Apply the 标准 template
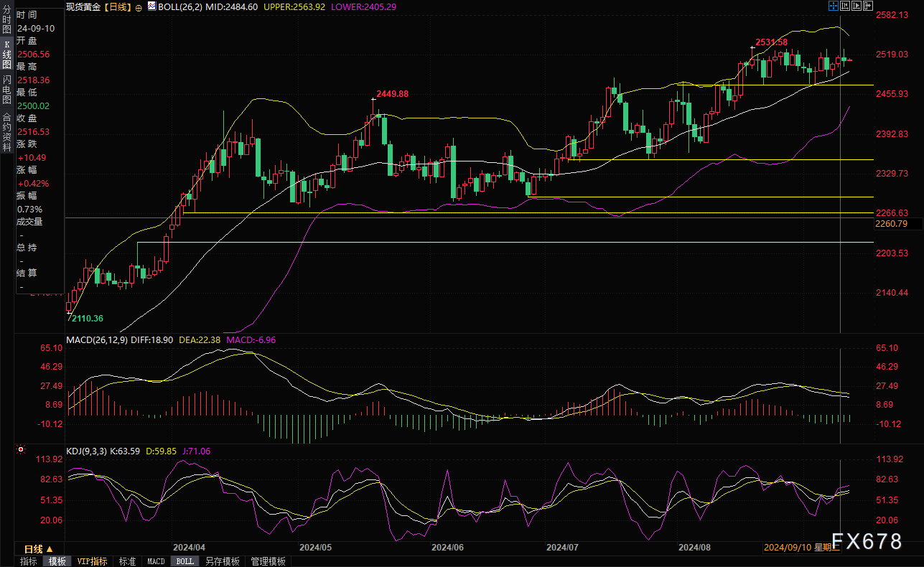The height and width of the screenshot is (567, 924). pyautogui.click(x=127, y=561)
